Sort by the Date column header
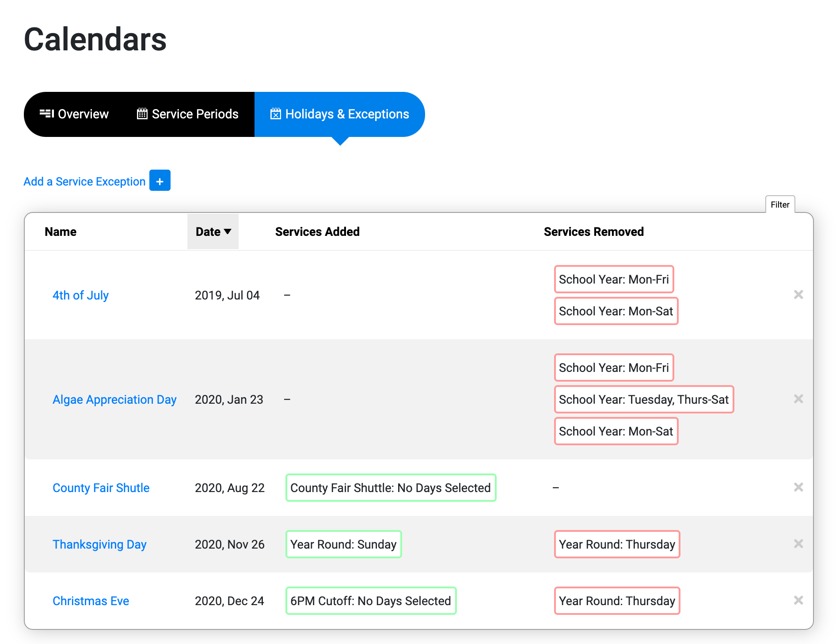Image resolution: width=836 pixels, height=644 pixels. pos(213,231)
